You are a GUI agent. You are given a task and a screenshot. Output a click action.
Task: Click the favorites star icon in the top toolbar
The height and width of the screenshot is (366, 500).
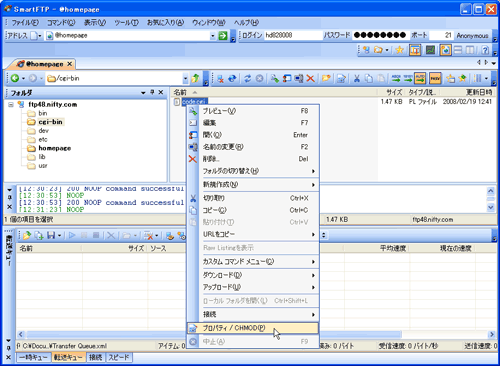click(399, 50)
